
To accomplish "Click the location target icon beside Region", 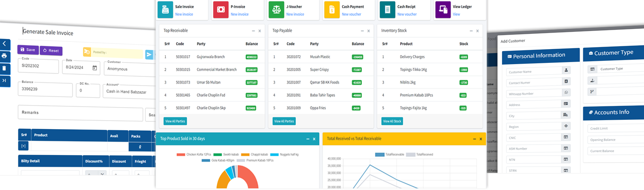I will click(x=566, y=126).
